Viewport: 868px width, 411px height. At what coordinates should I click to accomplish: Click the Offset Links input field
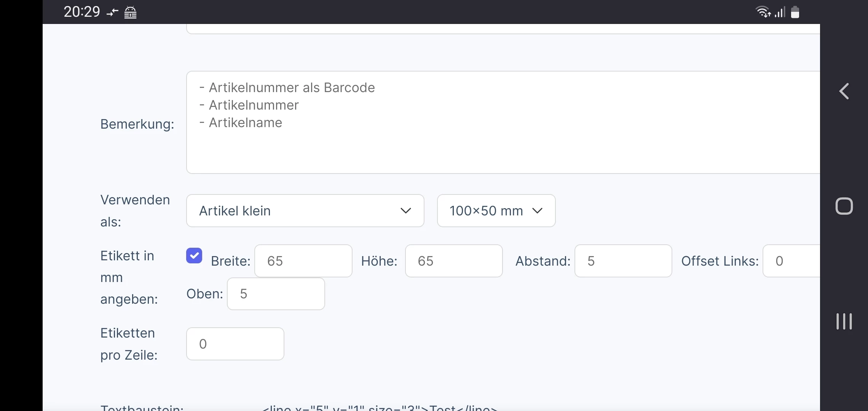791,261
